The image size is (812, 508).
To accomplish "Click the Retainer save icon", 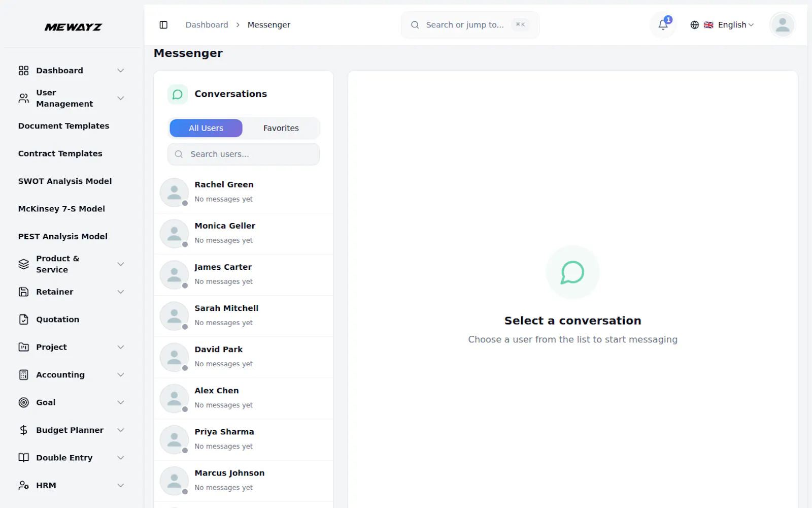I will tap(23, 292).
